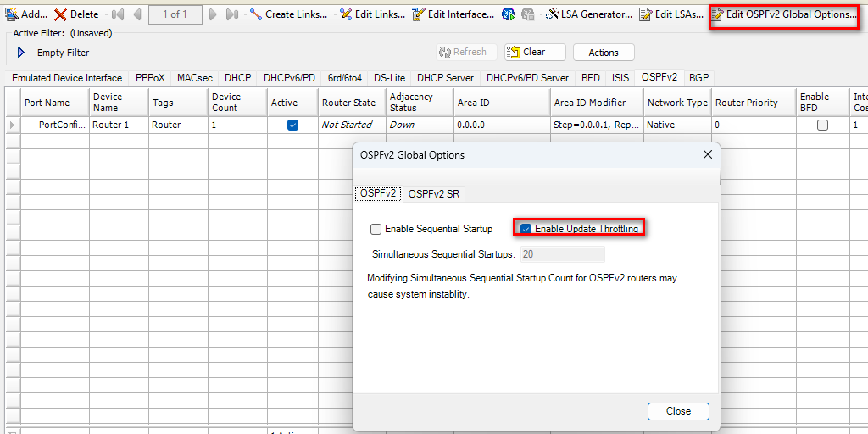Click the red Delete icon in toolbar
The height and width of the screenshot is (434, 868).
click(x=61, y=14)
